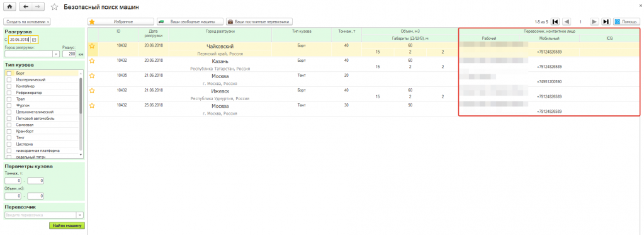Screen dimensions: 644x235
Task: Go to the previous results page
Action: (x=567, y=21)
